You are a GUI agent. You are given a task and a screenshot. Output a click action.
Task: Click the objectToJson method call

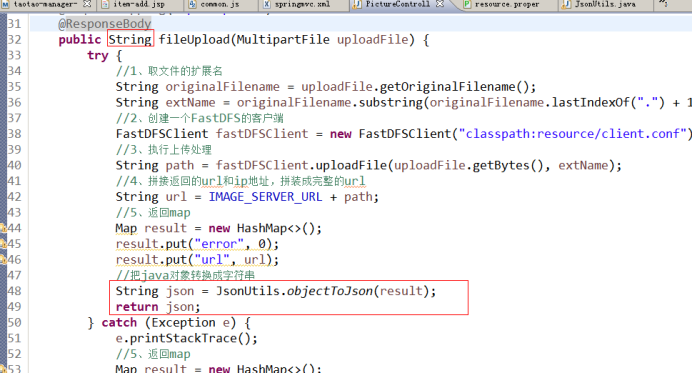pyautogui.click(x=330, y=291)
